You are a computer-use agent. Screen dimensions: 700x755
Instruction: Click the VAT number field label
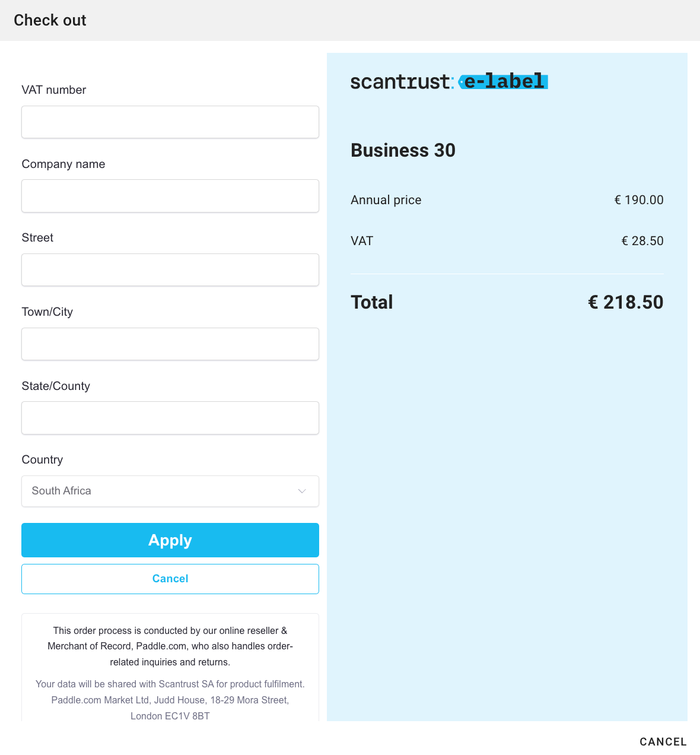(x=54, y=90)
